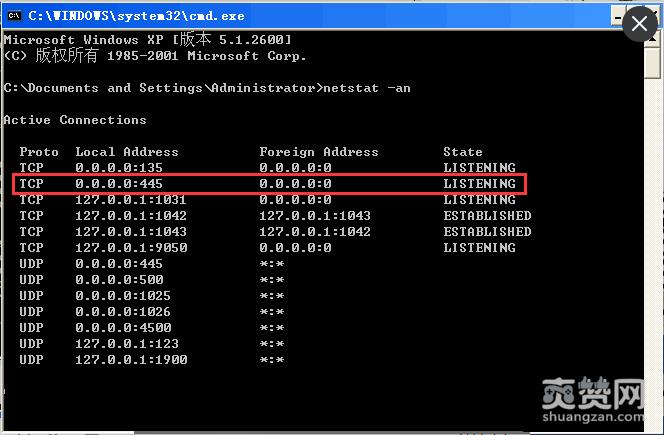Screen dimensions: 664x435
Task: Select the highlighted TCP 0.0.0.0:445 row
Action: (268, 184)
